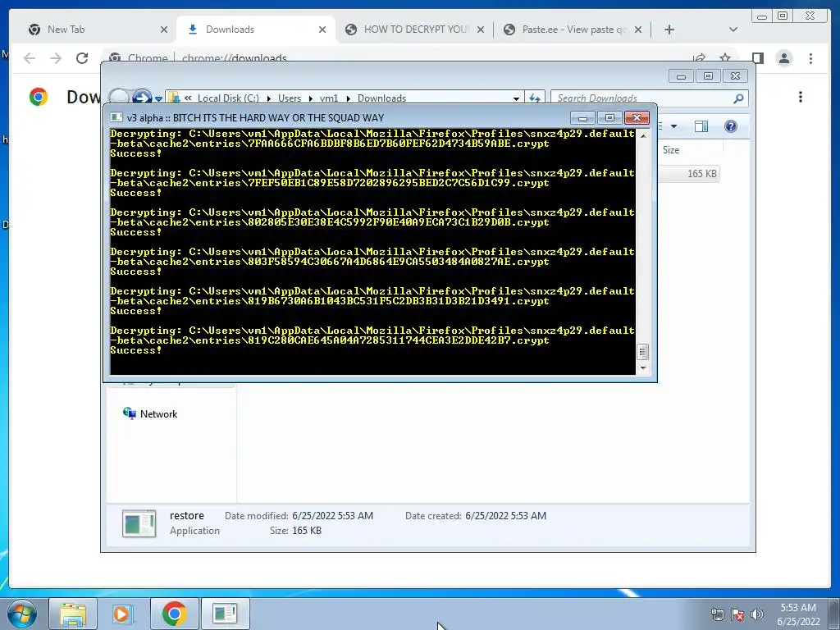Open Explorer help question mark

[731, 126]
